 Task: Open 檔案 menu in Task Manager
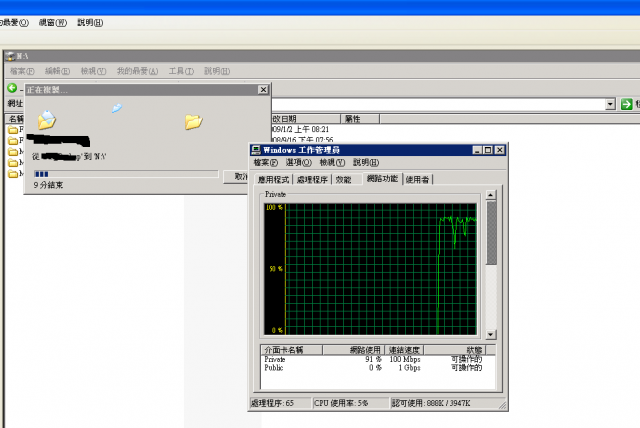pyautogui.click(x=265, y=162)
